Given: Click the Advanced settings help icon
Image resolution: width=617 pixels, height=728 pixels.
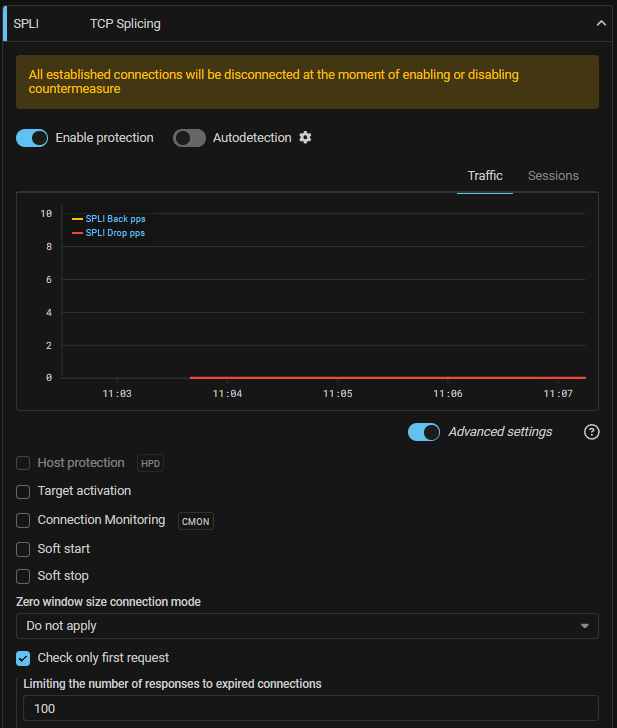Looking at the screenshot, I should 591,432.
